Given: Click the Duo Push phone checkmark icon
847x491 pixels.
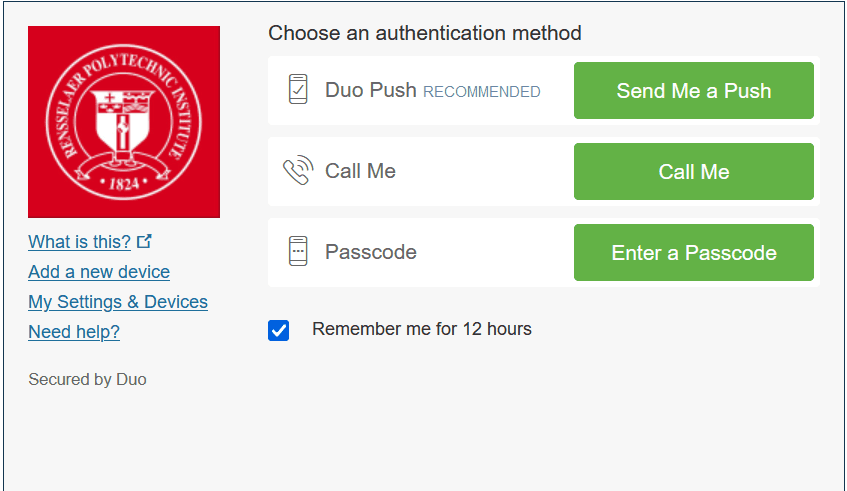Looking at the screenshot, I should 298,90.
